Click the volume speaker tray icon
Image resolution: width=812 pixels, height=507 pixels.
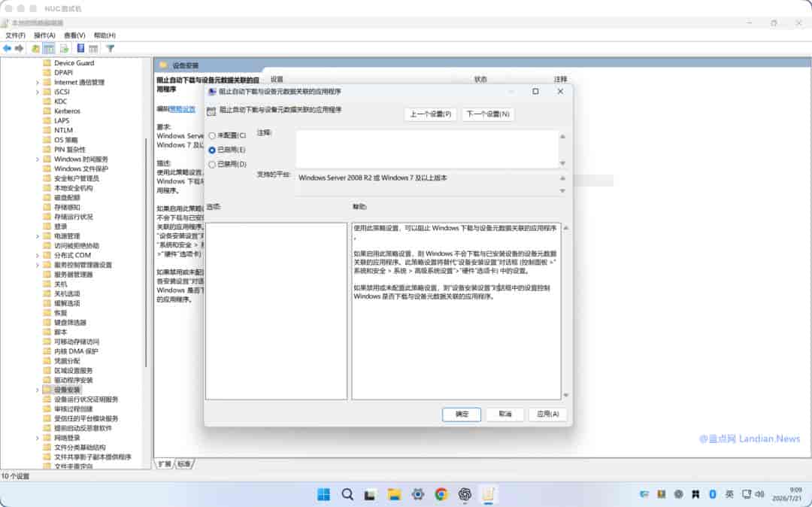point(760,494)
